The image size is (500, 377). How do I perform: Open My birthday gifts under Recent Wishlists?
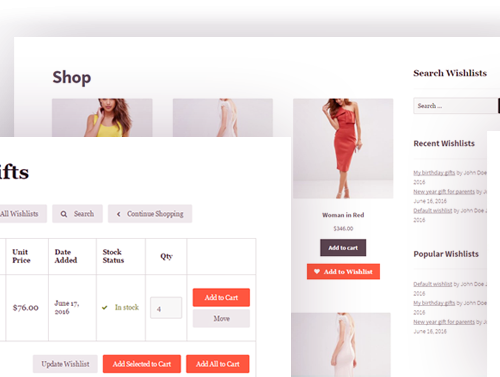tap(434, 173)
